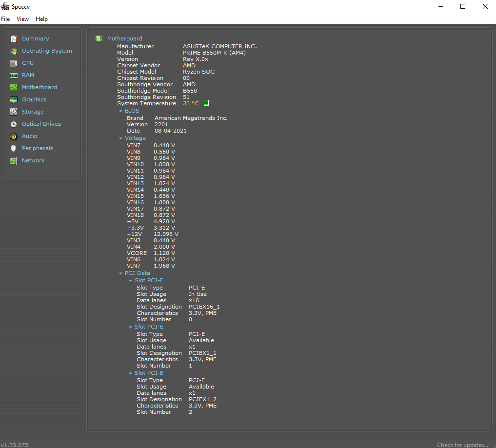
Task: Click the Network card icon
Action: (14, 161)
